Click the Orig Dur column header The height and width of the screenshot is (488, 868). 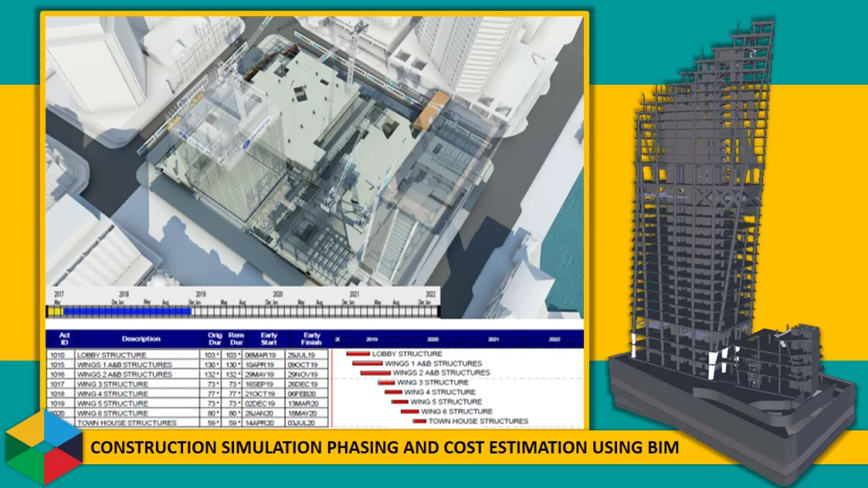(215, 339)
